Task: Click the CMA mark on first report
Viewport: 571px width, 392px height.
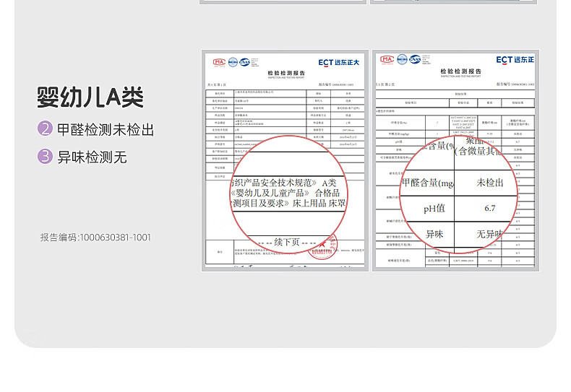Action: (219, 62)
